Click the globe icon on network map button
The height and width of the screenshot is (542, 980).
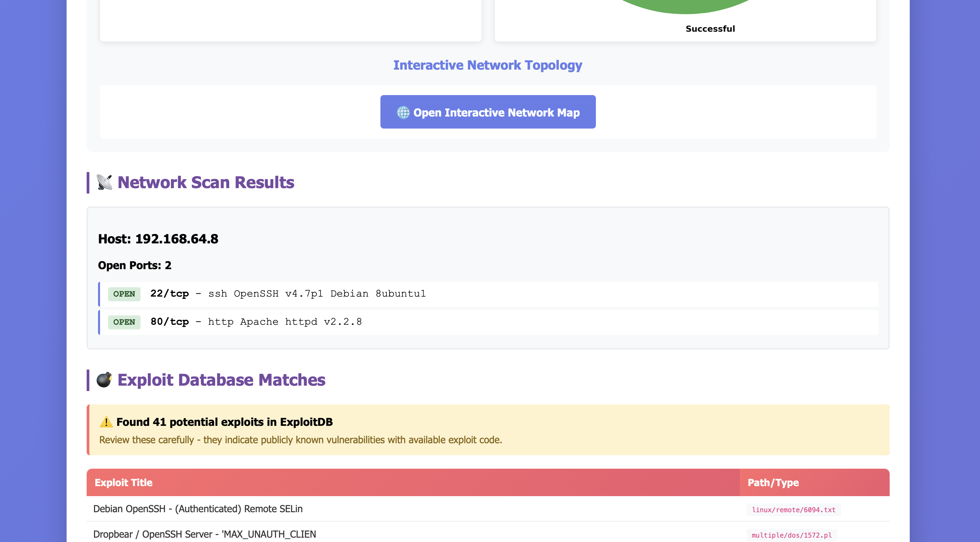pyautogui.click(x=403, y=112)
